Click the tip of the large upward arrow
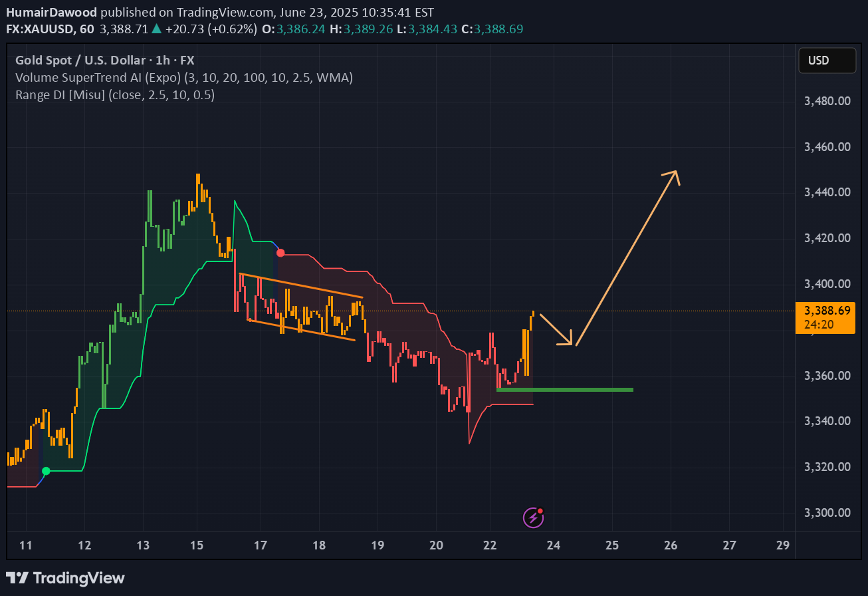The height and width of the screenshot is (596, 868). [676, 172]
